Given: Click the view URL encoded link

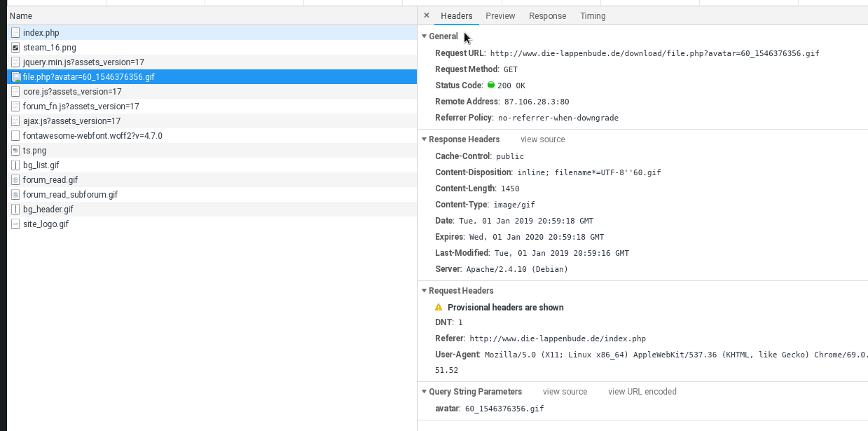Looking at the screenshot, I should pos(642,392).
